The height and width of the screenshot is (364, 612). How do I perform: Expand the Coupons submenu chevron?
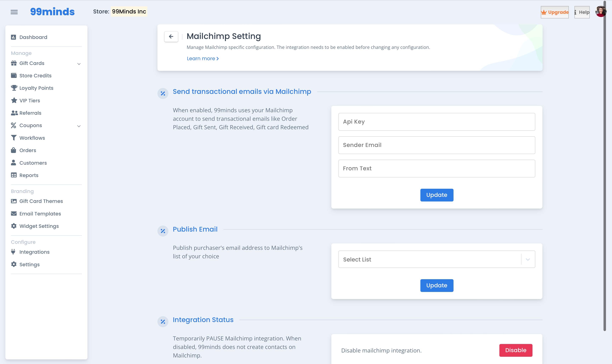(x=79, y=126)
